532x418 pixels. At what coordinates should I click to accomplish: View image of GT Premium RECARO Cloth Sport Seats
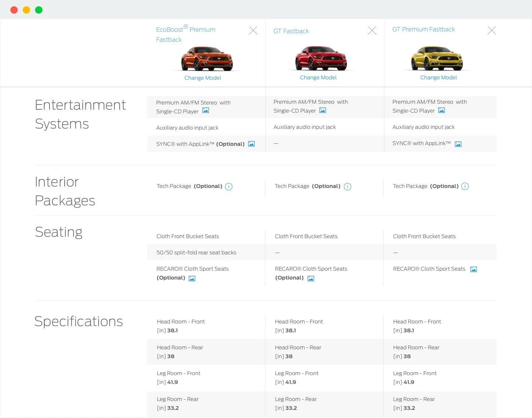[x=474, y=269]
